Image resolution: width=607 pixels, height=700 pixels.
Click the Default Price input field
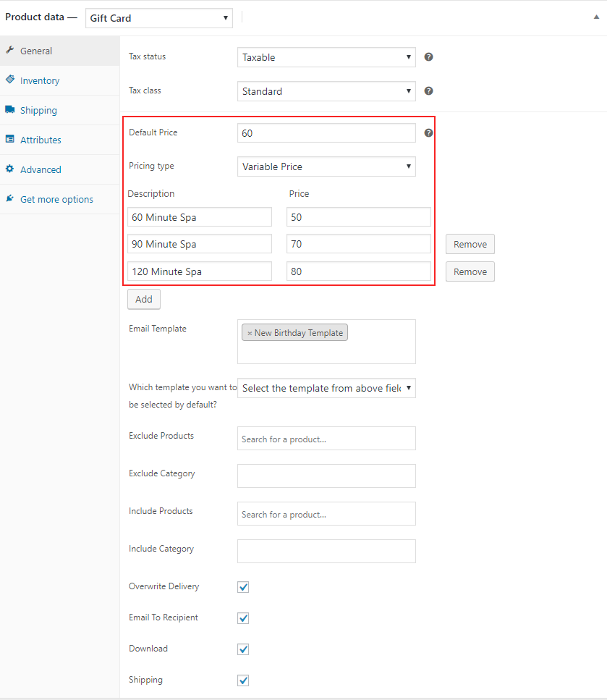326,133
